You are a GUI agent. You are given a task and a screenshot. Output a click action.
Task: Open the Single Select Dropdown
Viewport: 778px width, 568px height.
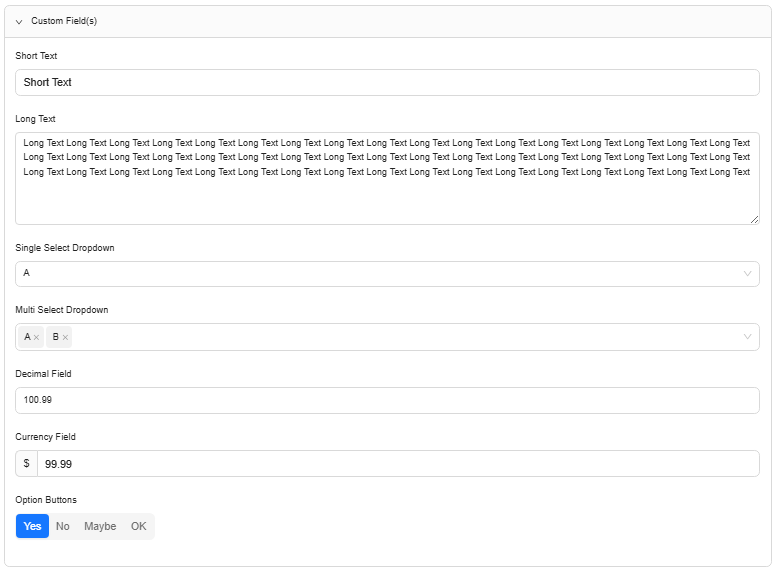coord(380,273)
